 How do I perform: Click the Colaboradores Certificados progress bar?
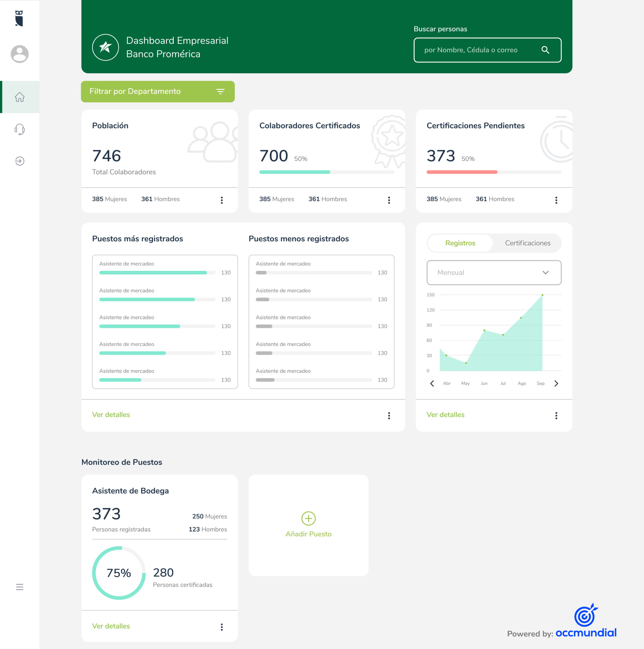[326, 172]
